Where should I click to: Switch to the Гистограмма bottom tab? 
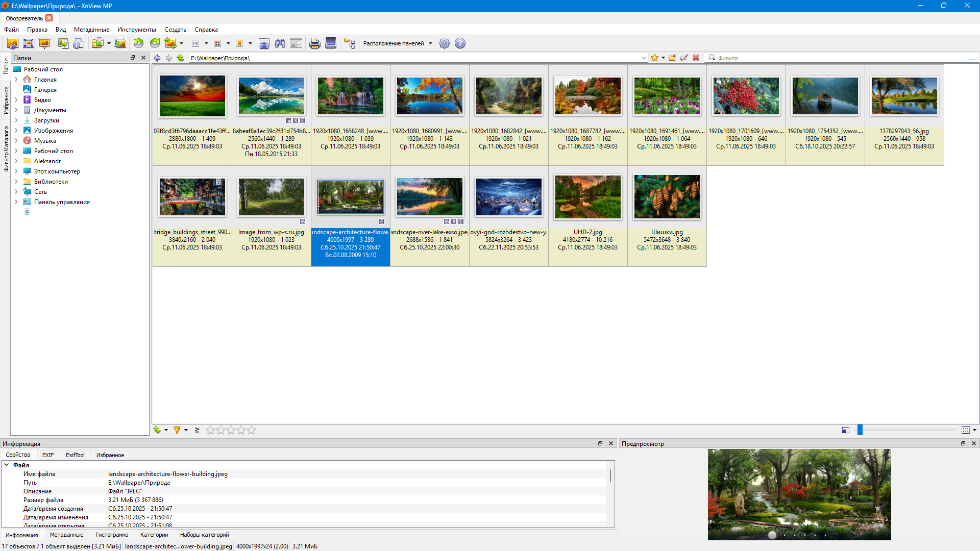coord(112,535)
